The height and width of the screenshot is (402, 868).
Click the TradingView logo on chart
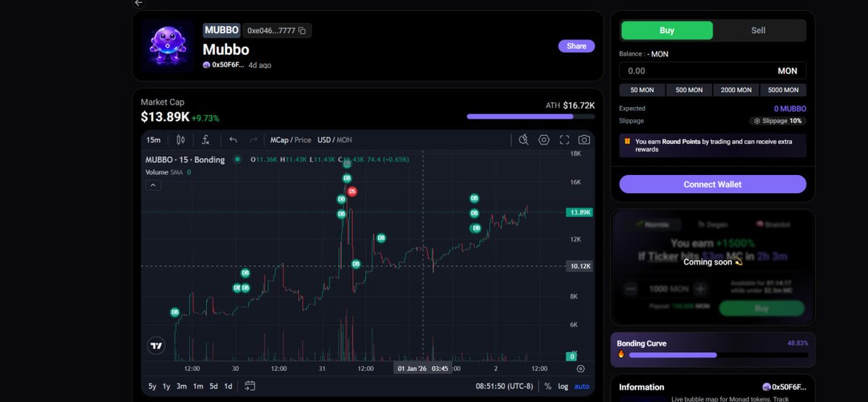[156, 346]
